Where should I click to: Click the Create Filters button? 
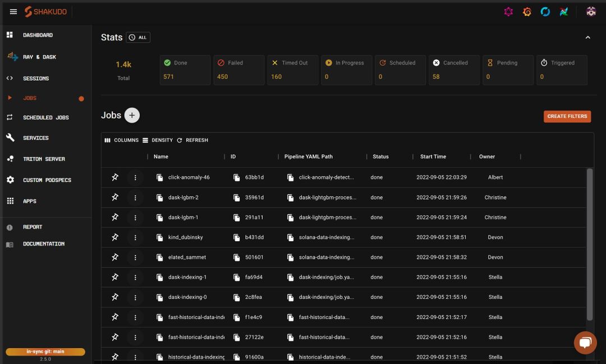click(x=568, y=116)
